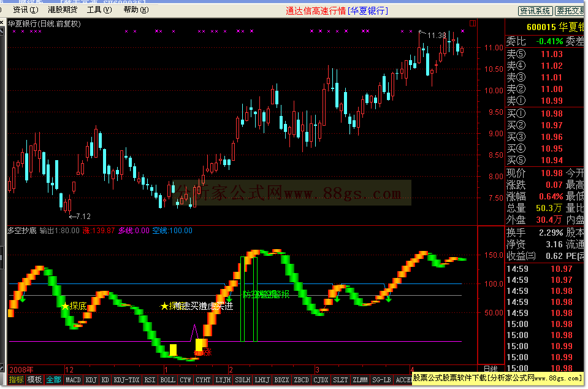Screen dimensions: 588x389
Task: Click the 11.00 price axis label
Action: pos(494,48)
